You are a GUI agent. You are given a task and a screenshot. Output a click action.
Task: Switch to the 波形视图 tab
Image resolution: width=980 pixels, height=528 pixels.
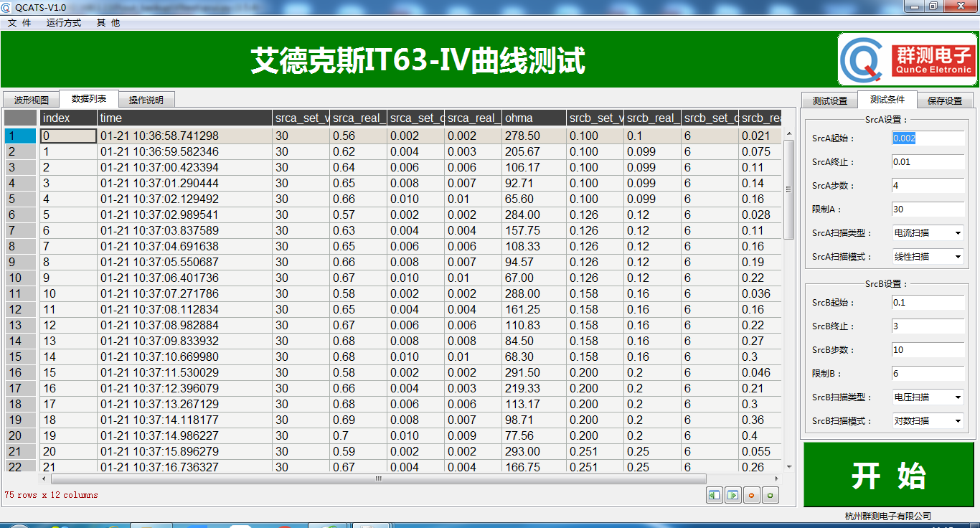pos(32,100)
